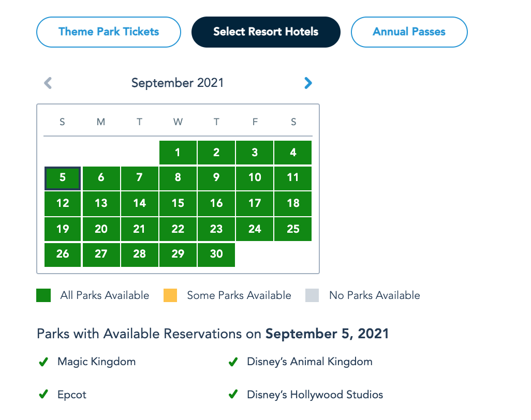
Task: Click the September 2021 month heading
Action: [x=178, y=83]
